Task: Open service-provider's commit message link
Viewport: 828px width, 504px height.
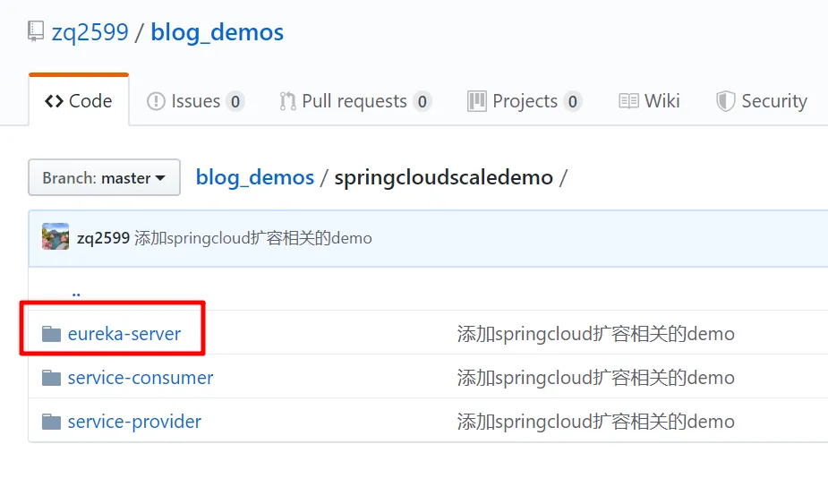Action: 595,422
